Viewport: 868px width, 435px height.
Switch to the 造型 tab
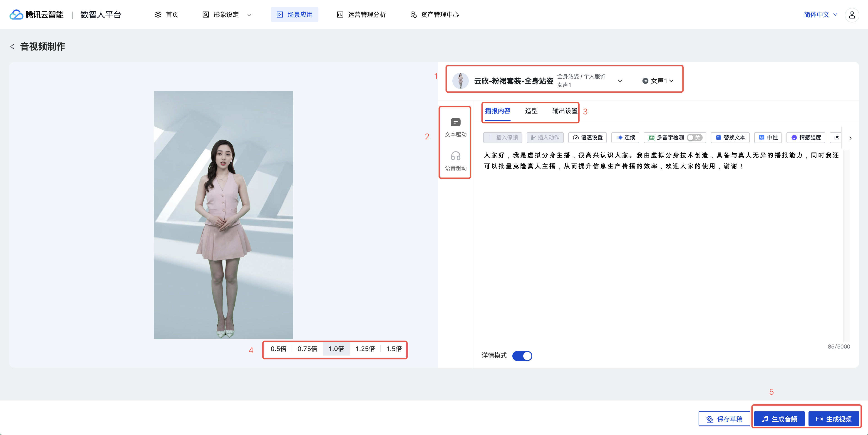pos(531,111)
